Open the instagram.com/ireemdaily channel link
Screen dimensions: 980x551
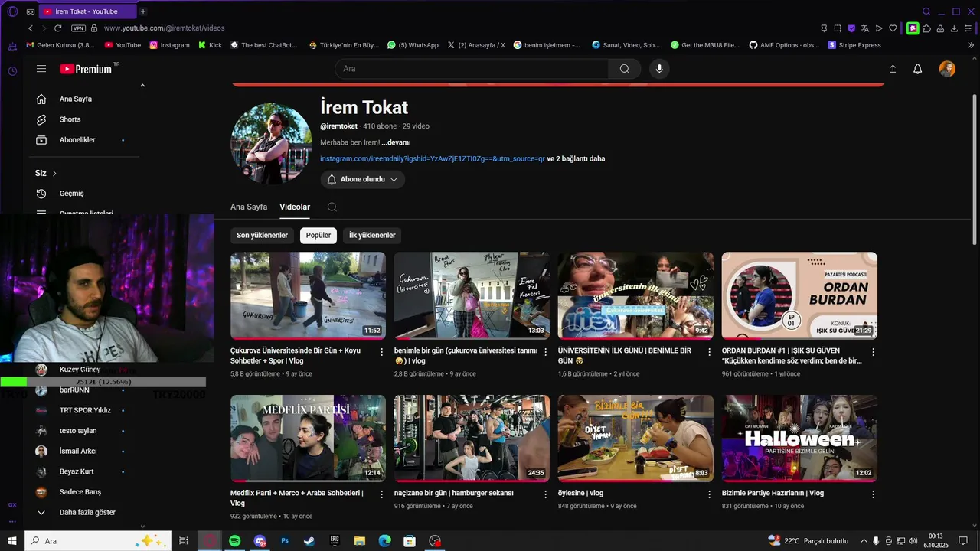click(432, 158)
